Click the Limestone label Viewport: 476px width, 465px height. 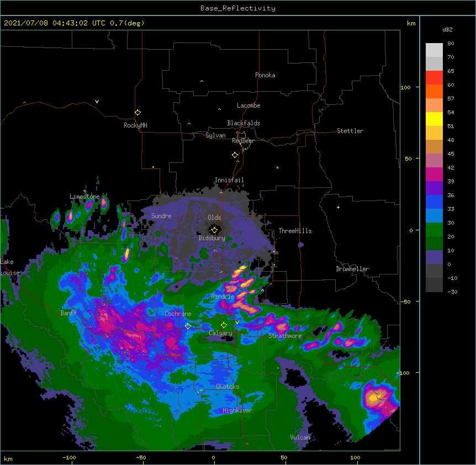[x=84, y=197]
